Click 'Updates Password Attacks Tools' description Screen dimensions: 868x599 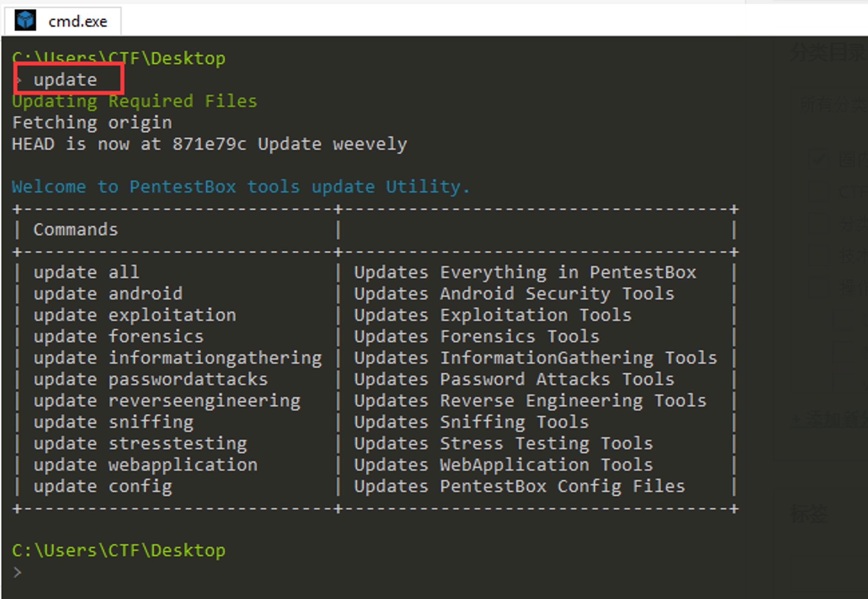pyautogui.click(x=514, y=380)
